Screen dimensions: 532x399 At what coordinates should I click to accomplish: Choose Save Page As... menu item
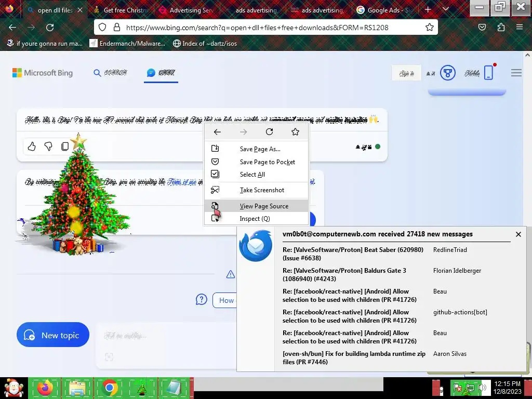click(257, 149)
